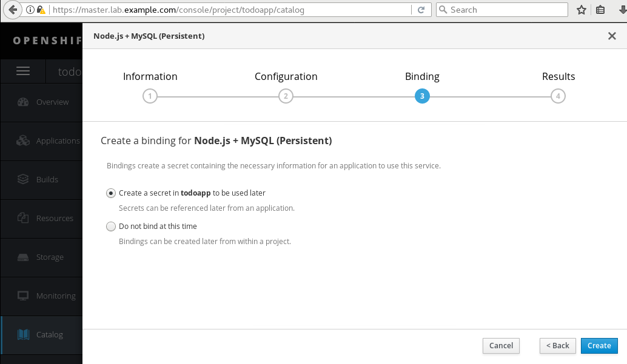
Task: Click 'Secrets can be referenced later' text
Action: pyautogui.click(x=206, y=208)
